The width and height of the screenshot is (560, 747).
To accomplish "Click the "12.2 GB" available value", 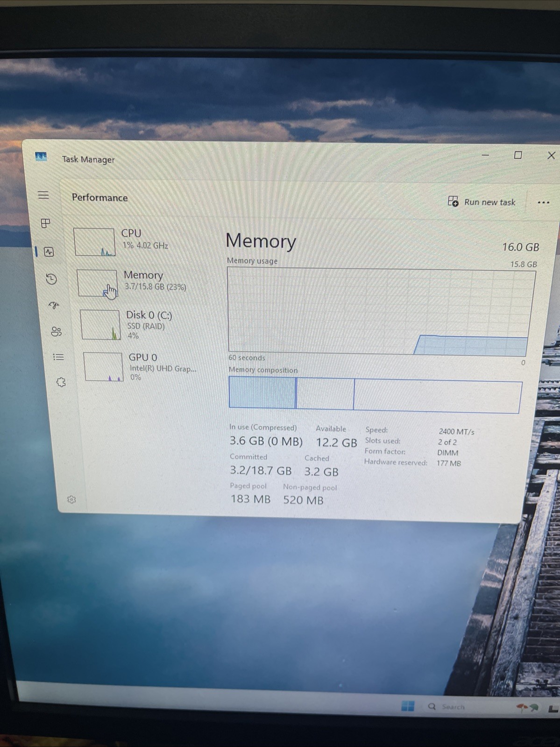I will click(x=336, y=442).
